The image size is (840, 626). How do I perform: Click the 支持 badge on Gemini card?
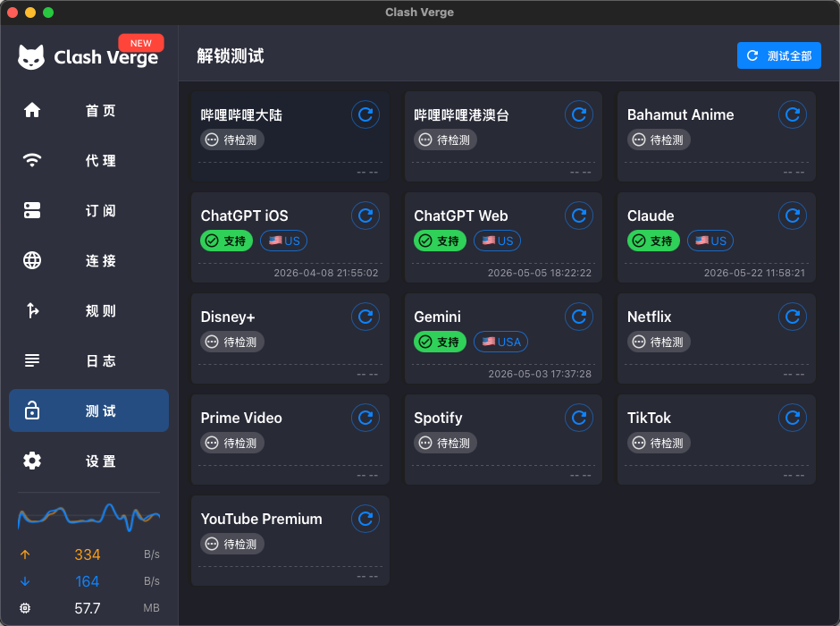[440, 342]
